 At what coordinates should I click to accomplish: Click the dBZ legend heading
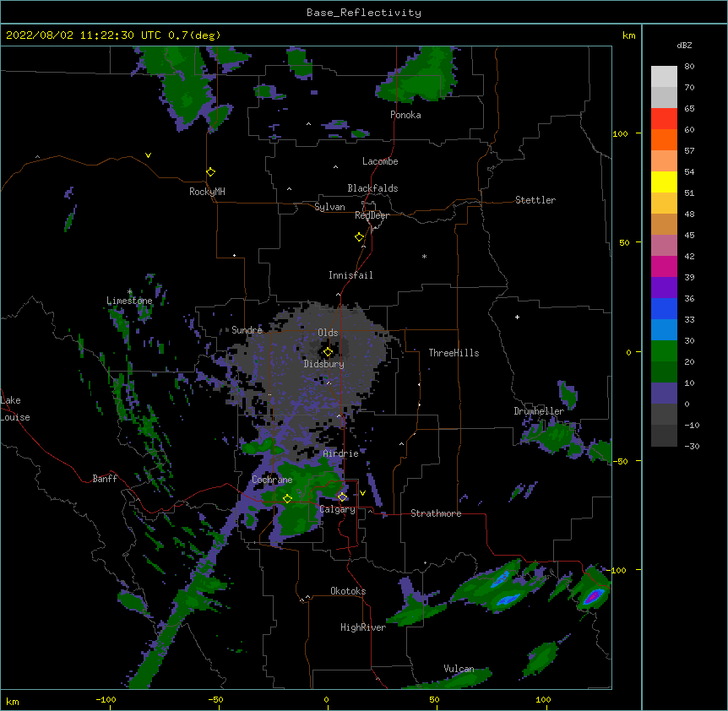coord(684,45)
